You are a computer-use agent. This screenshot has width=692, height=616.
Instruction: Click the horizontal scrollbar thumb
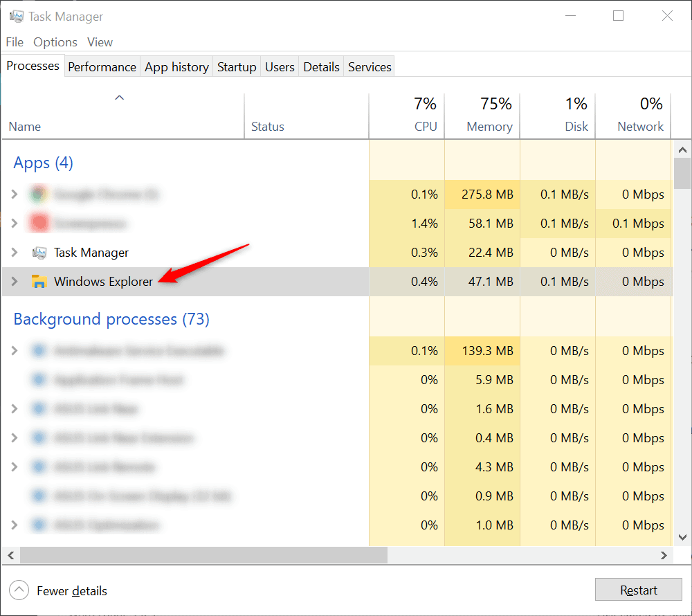coord(204,555)
